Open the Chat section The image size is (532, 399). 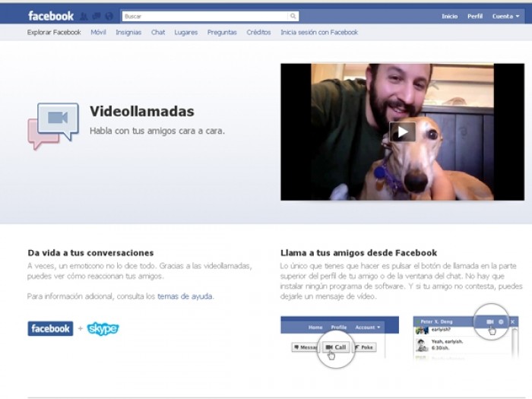pos(158,32)
